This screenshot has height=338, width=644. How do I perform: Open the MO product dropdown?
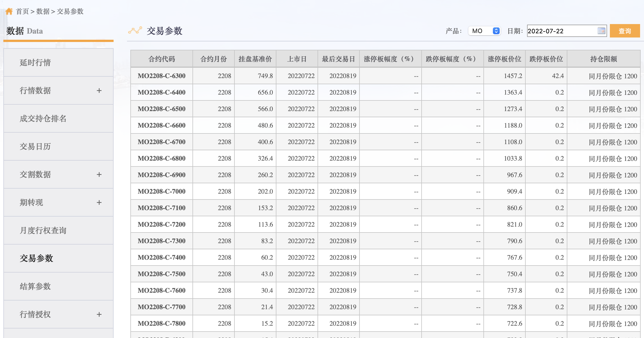click(484, 31)
